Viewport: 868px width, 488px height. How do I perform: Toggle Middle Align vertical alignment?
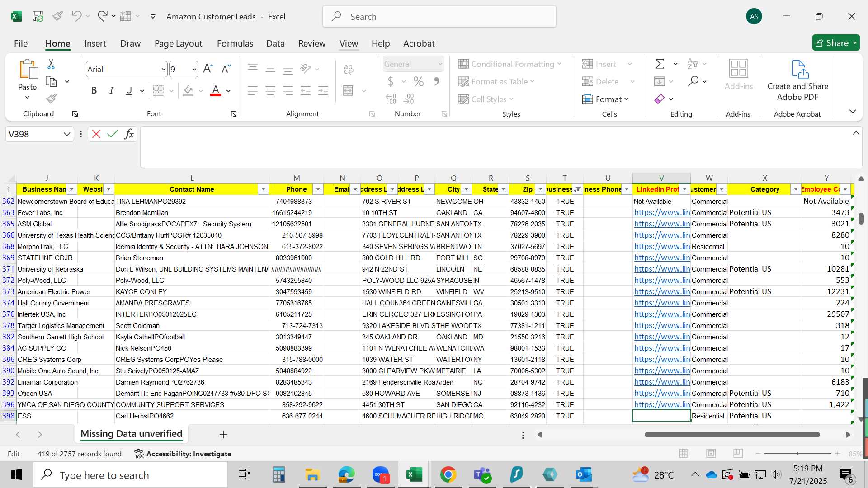click(270, 69)
